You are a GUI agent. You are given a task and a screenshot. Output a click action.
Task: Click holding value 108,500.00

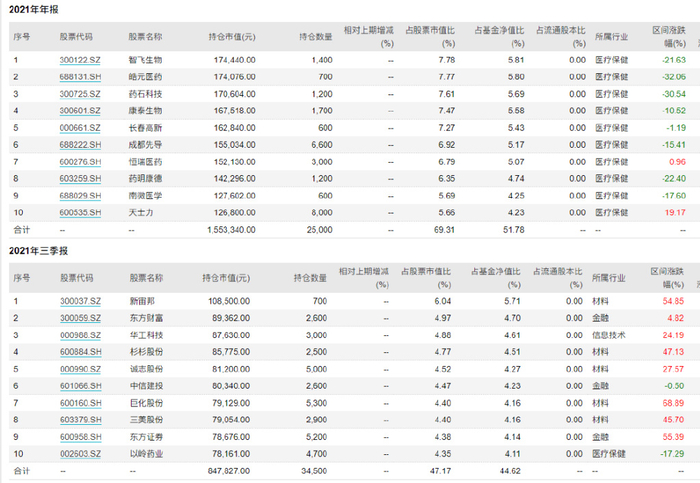click(229, 301)
